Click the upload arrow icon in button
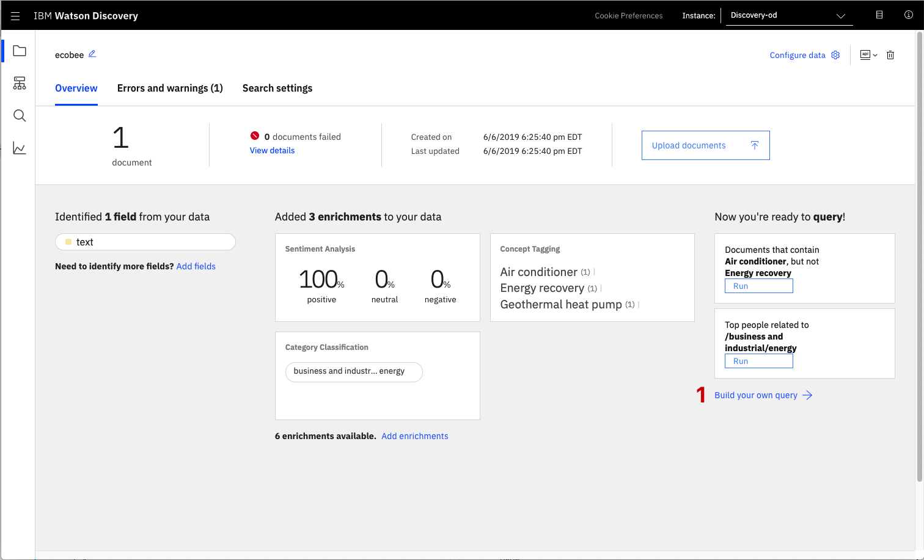The image size is (924, 560). (755, 145)
